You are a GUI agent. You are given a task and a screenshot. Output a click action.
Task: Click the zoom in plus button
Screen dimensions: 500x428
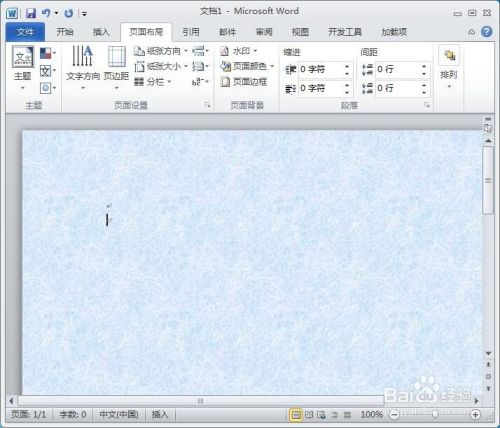pos(475,415)
